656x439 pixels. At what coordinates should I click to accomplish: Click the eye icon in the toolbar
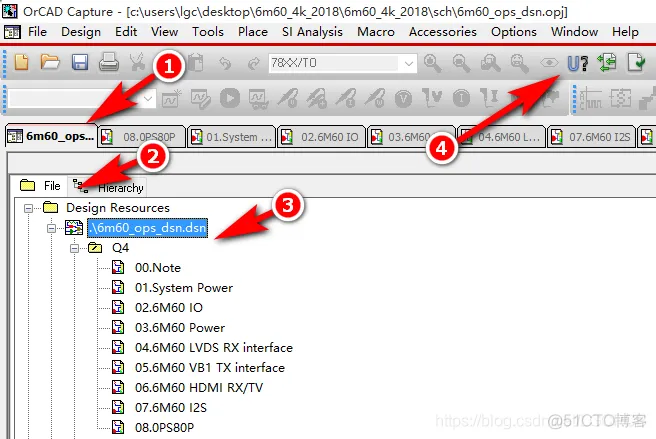(549, 63)
